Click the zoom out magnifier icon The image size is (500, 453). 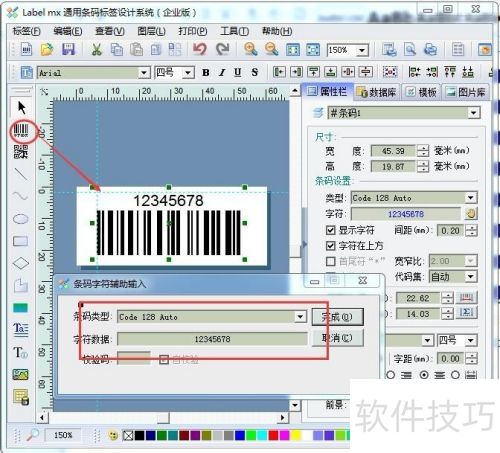[x=272, y=49]
